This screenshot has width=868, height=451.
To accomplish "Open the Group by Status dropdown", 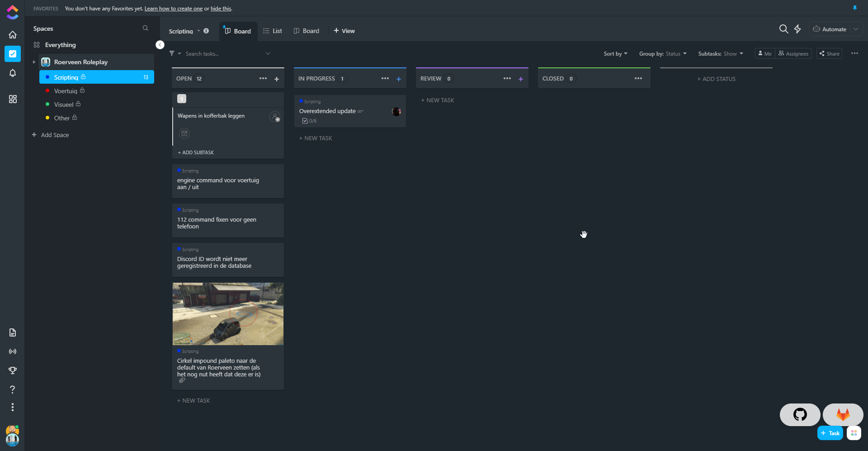I will [x=662, y=54].
